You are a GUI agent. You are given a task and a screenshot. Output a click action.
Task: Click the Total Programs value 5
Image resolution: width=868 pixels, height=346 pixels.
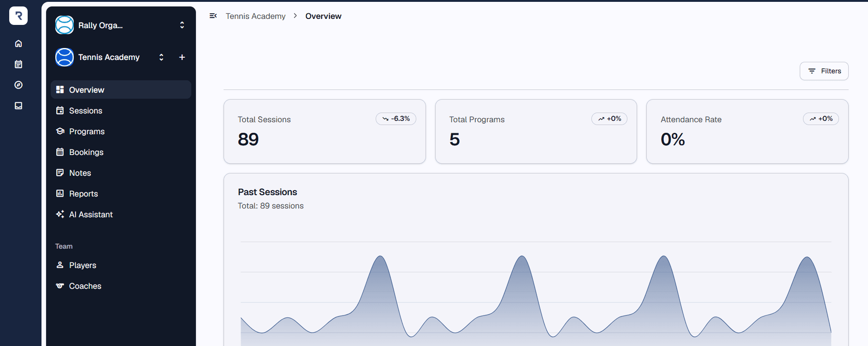tap(455, 139)
